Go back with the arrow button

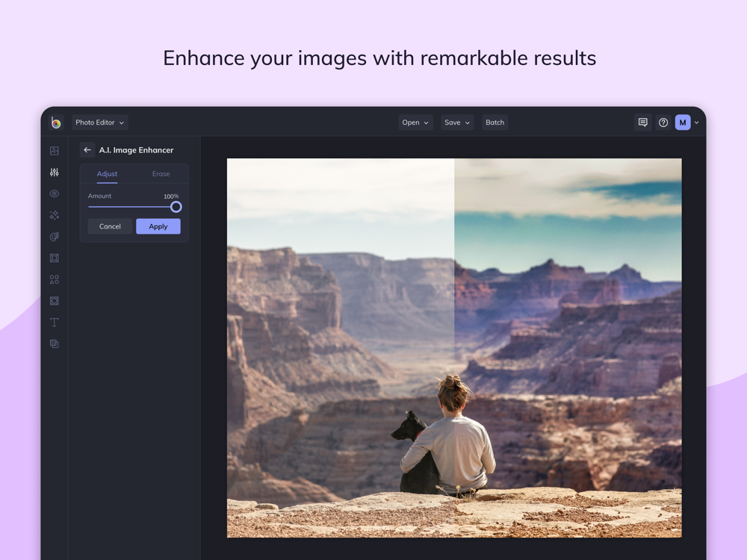[x=87, y=150]
